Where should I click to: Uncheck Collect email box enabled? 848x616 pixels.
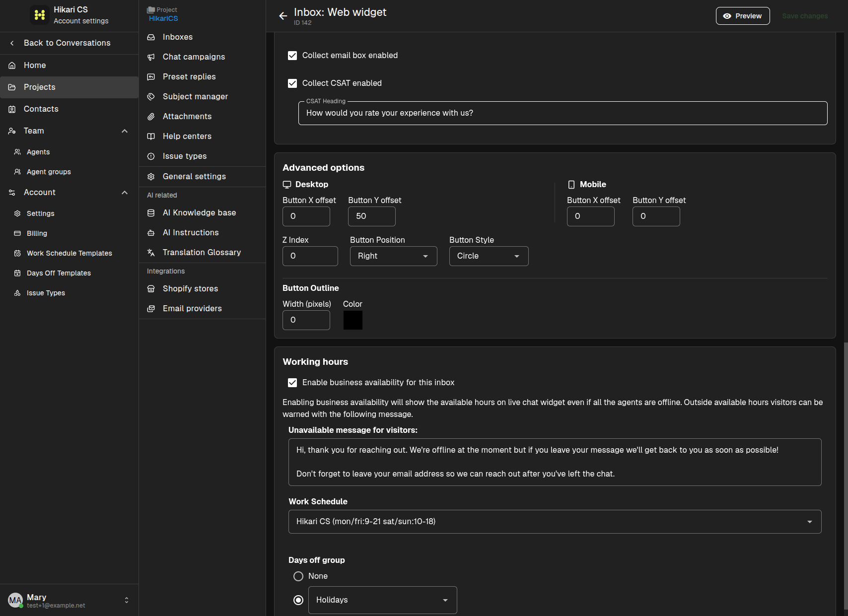point(292,56)
